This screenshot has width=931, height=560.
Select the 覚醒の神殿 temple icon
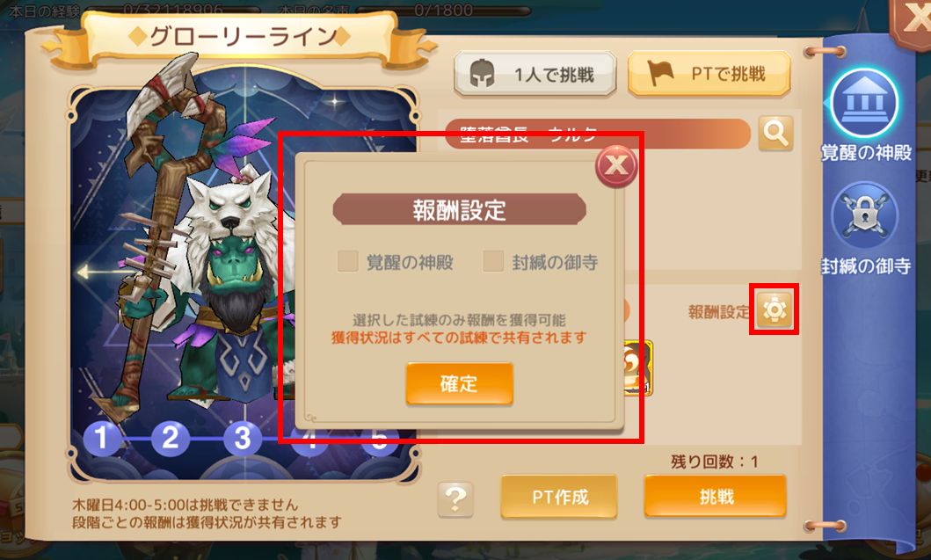(864, 103)
